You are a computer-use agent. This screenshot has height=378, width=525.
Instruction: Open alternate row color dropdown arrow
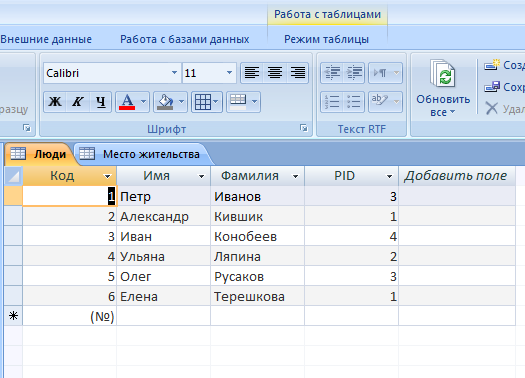point(254,102)
